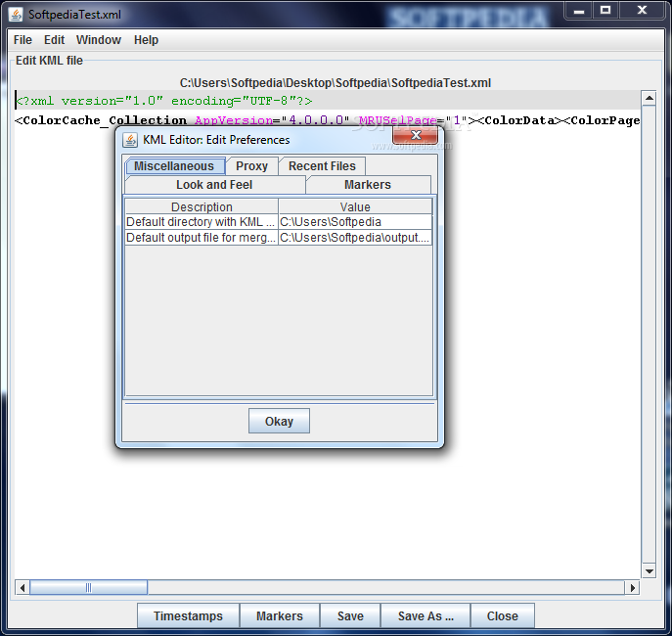Click the AppVersion attribute in editor
The width and height of the screenshot is (672, 636).
click(x=234, y=120)
